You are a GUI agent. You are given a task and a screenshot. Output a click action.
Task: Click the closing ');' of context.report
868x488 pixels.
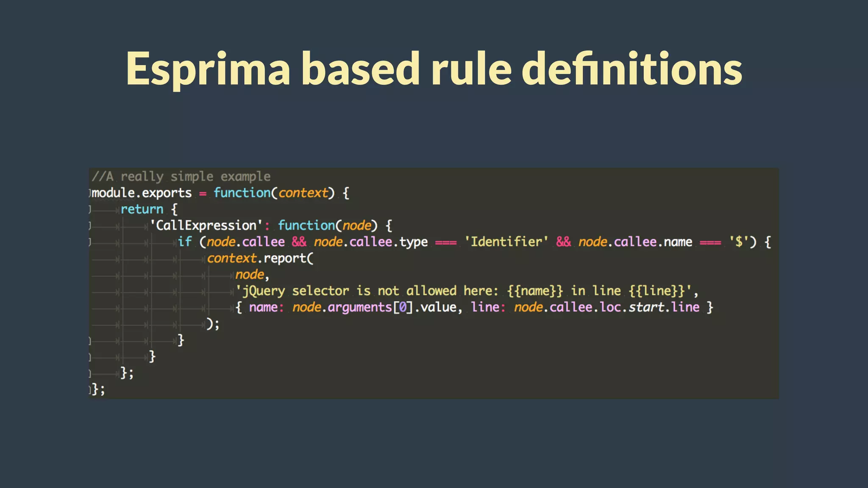tap(213, 324)
